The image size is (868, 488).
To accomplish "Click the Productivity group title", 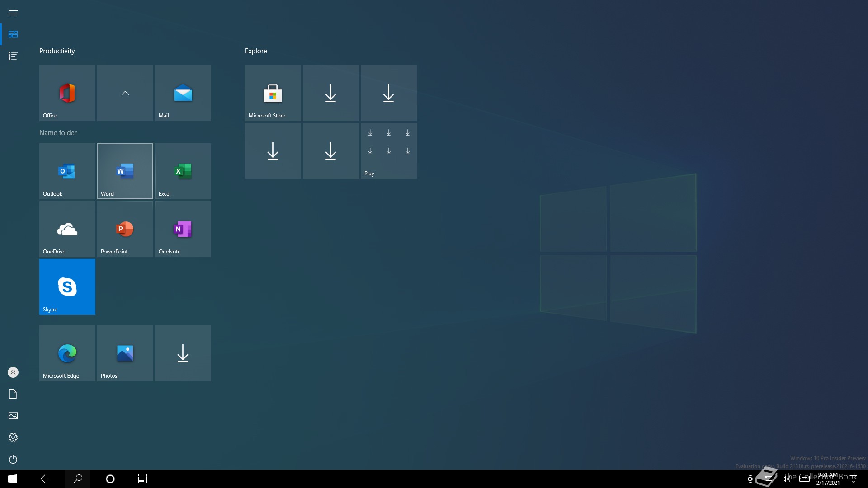I will [x=57, y=51].
